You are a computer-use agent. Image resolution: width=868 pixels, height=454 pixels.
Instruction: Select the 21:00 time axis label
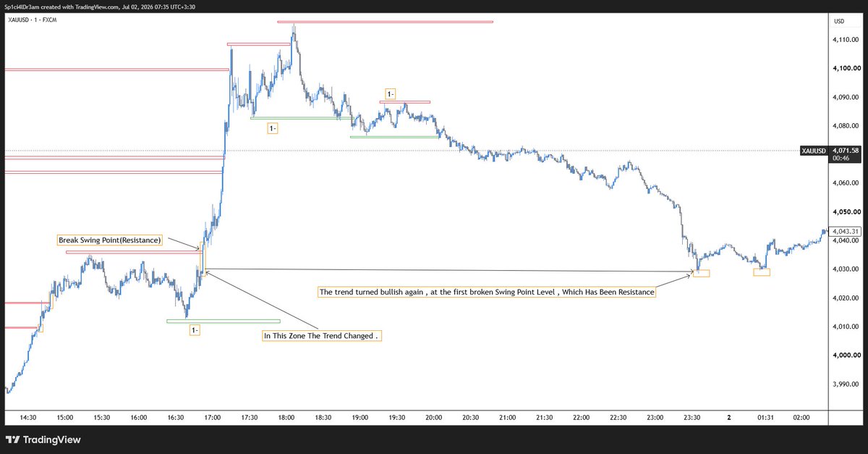pos(507,418)
